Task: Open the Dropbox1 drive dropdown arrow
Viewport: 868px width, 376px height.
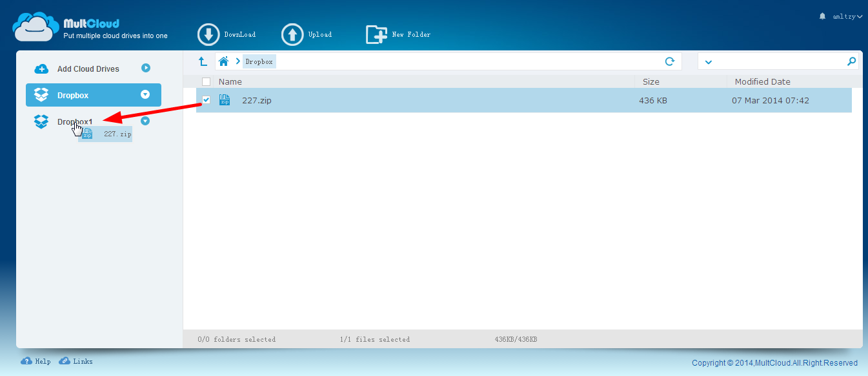Action: click(x=145, y=121)
